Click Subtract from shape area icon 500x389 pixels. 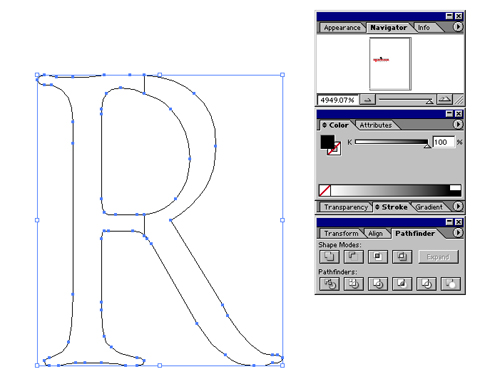(353, 257)
